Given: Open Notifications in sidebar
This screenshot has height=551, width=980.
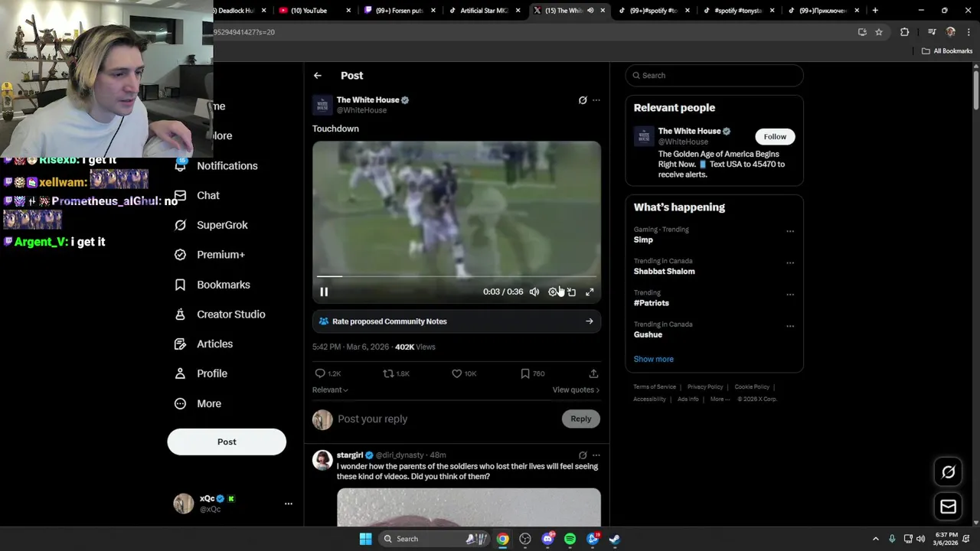Looking at the screenshot, I should pos(217,166).
